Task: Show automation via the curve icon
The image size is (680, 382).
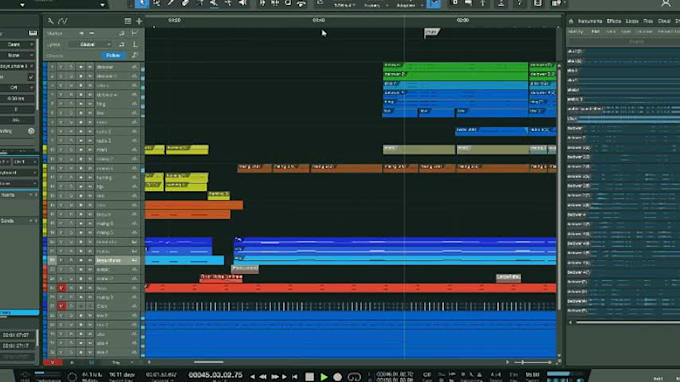Action: tap(63, 21)
